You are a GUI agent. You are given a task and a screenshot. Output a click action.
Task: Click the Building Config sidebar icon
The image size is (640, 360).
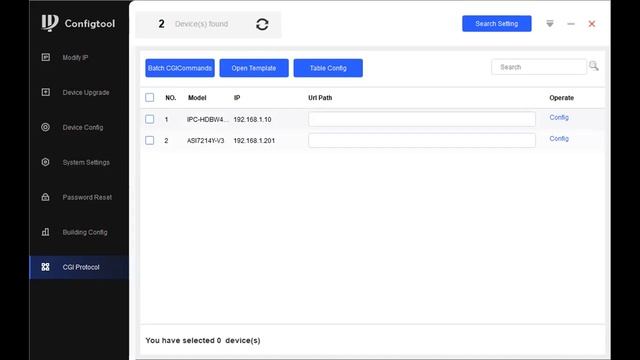coord(46,232)
